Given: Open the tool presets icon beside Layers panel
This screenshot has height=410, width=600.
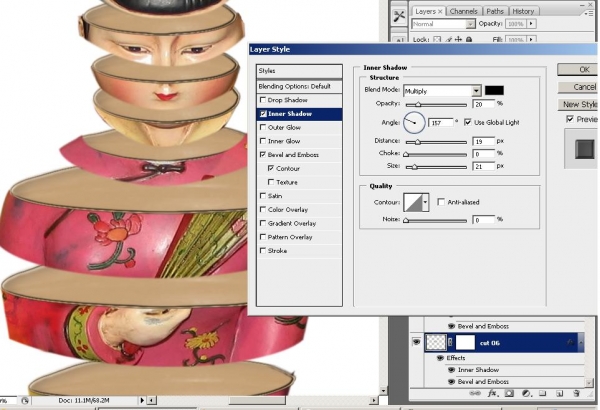Looking at the screenshot, I should point(399,16).
